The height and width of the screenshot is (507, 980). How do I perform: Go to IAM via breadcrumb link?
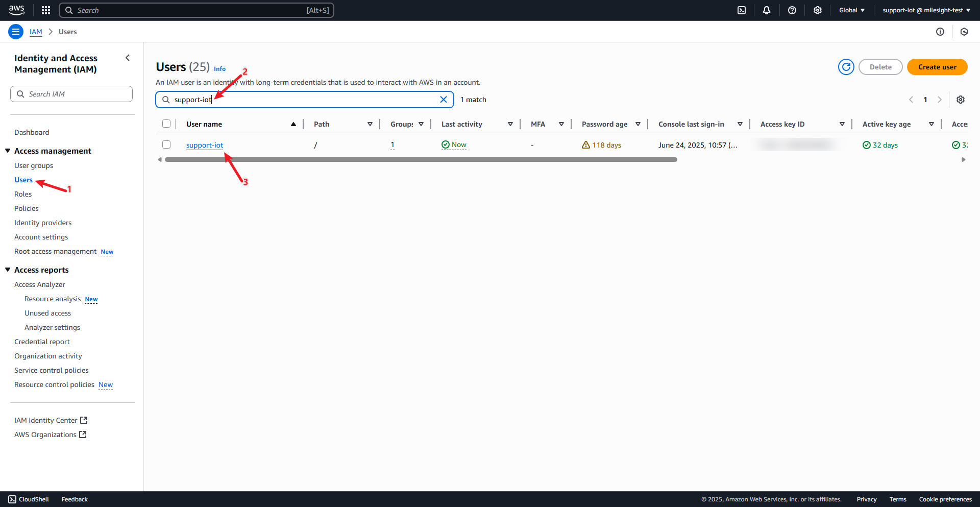(36, 32)
